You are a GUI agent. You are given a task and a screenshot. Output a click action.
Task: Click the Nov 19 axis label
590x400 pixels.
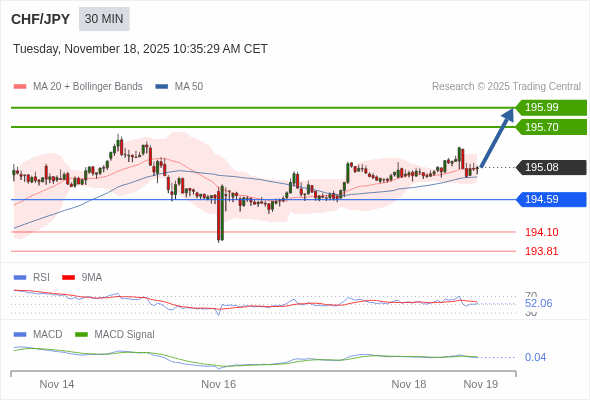481,384
